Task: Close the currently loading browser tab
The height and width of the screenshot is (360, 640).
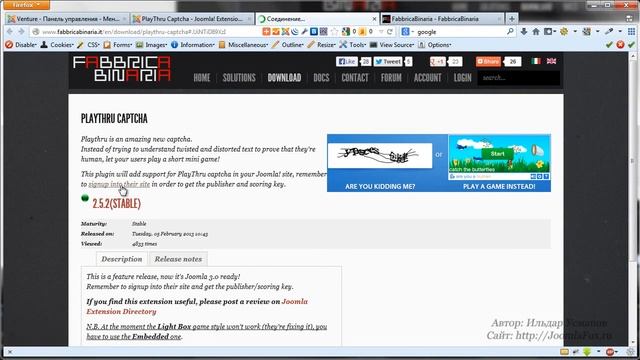Action: coord(374,19)
